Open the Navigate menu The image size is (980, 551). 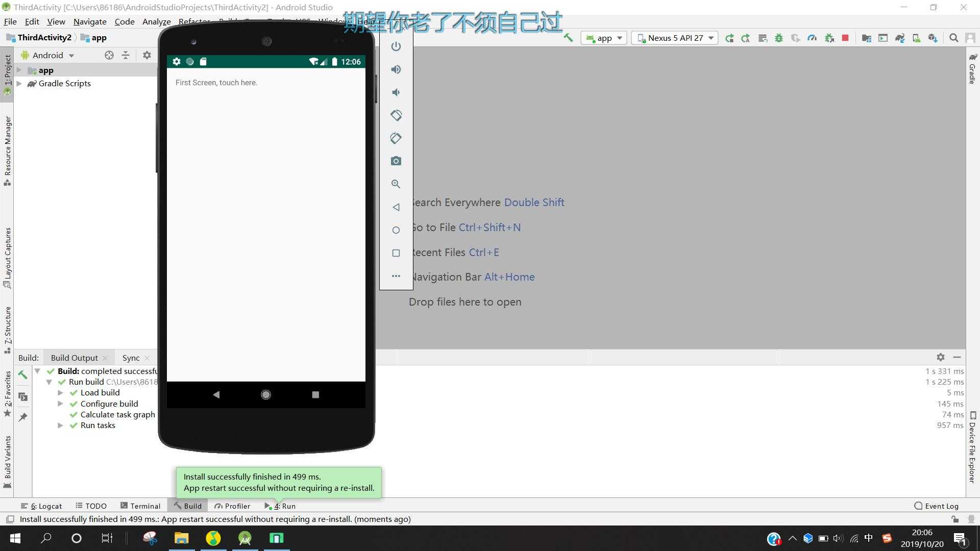tap(90, 21)
